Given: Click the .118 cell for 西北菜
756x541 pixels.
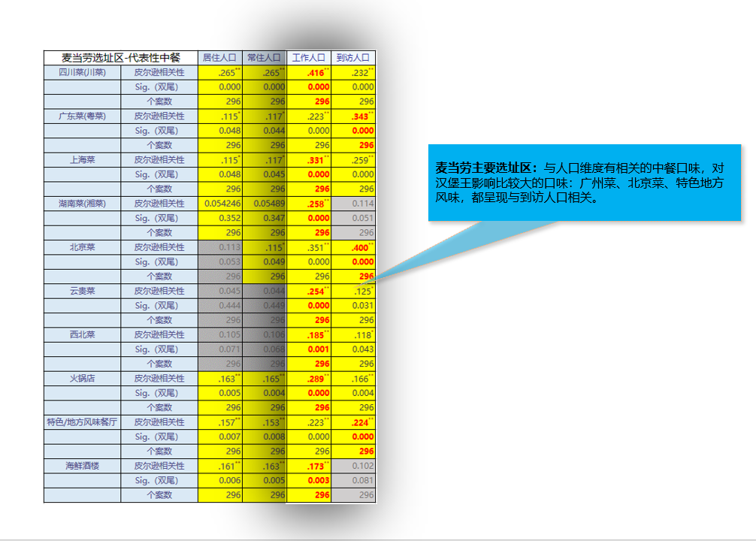Looking at the screenshot, I should pyautogui.click(x=353, y=334).
